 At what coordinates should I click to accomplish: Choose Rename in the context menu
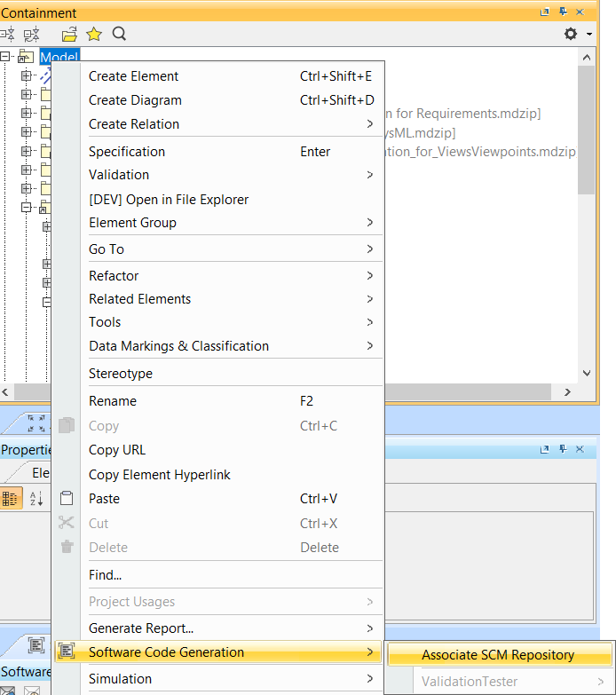pos(218,401)
